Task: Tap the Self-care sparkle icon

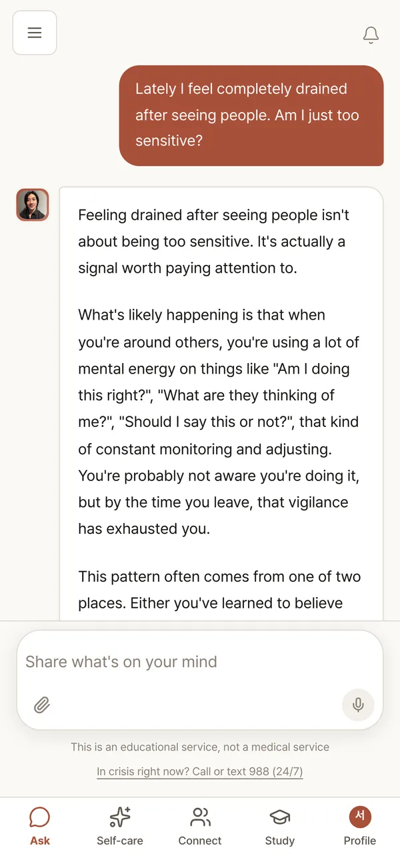Action: point(120,817)
